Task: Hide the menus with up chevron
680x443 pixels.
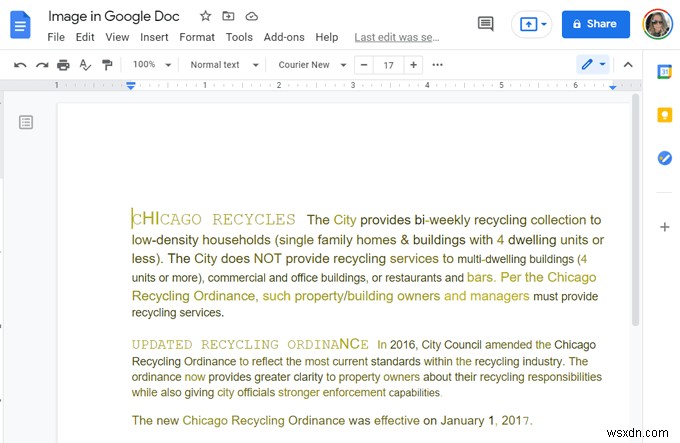Action: pyautogui.click(x=628, y=65)
